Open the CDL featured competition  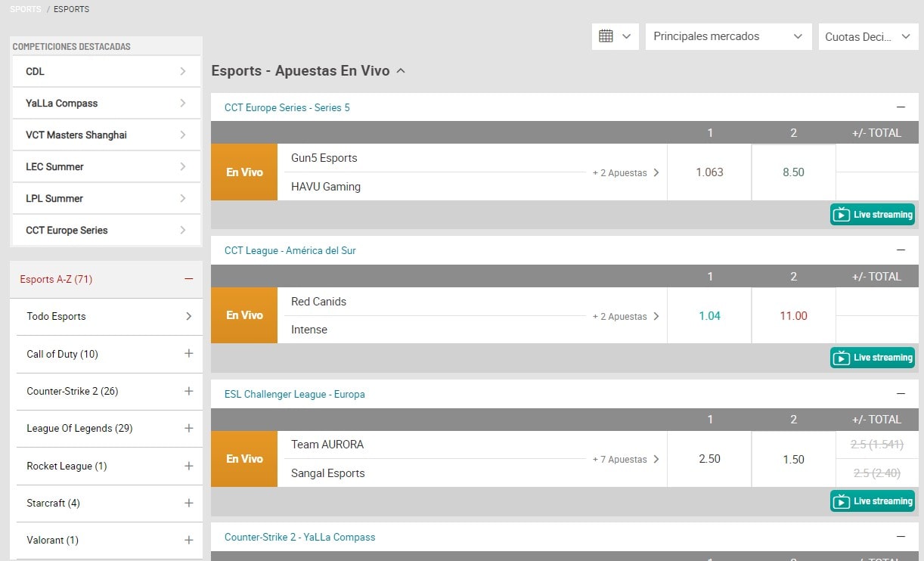click(x=106, y=71)
